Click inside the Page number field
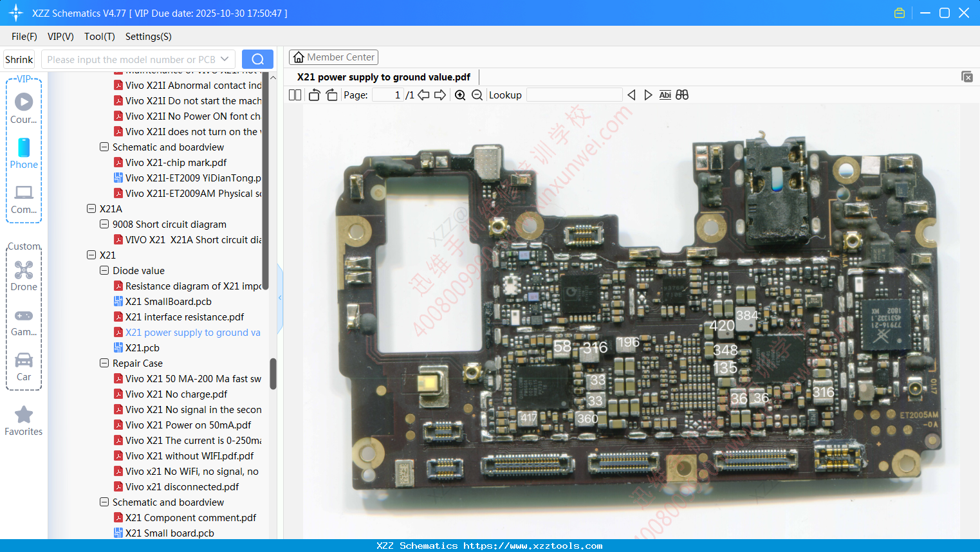 [x=386, y=95]
